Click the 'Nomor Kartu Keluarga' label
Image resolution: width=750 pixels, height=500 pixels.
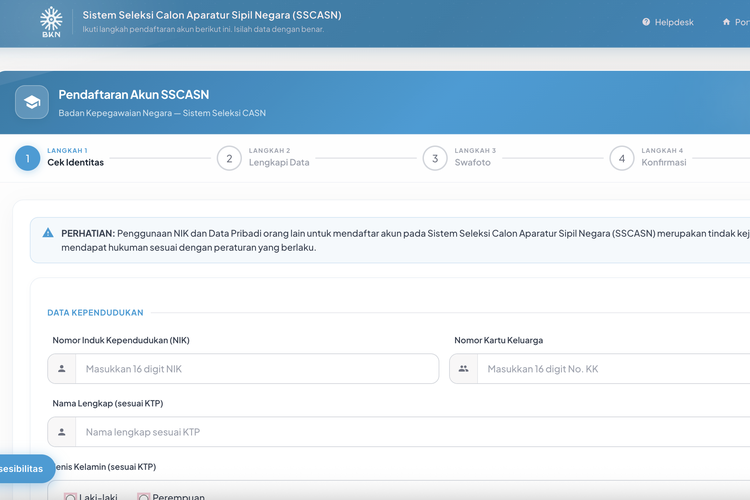[498, 340]
